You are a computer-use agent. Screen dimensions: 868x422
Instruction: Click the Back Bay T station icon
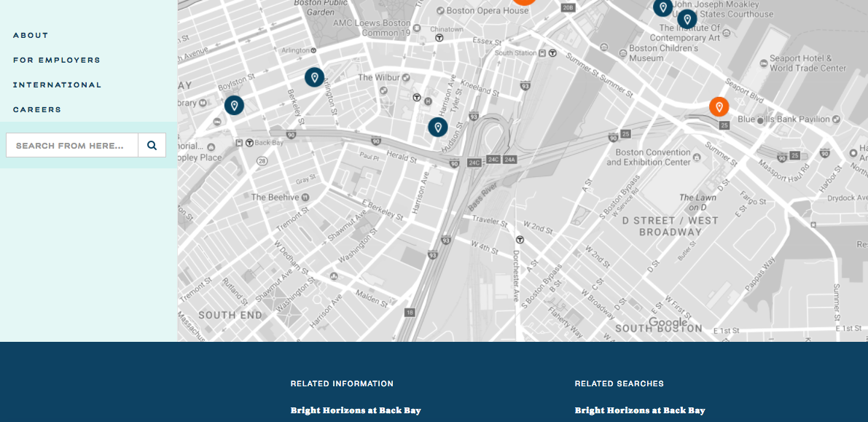(x=250, y=143)
